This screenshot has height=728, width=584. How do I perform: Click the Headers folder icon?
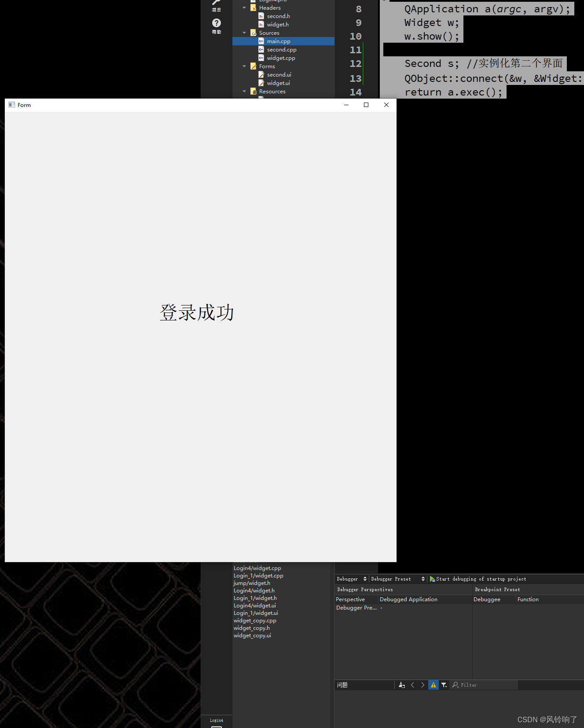(253, 8)
